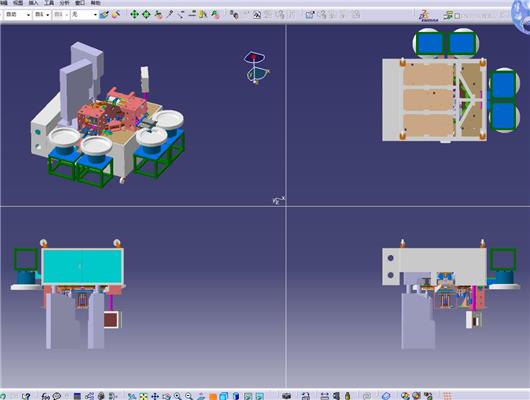Click the yellow eraser-style icon beside Painter

116,15
